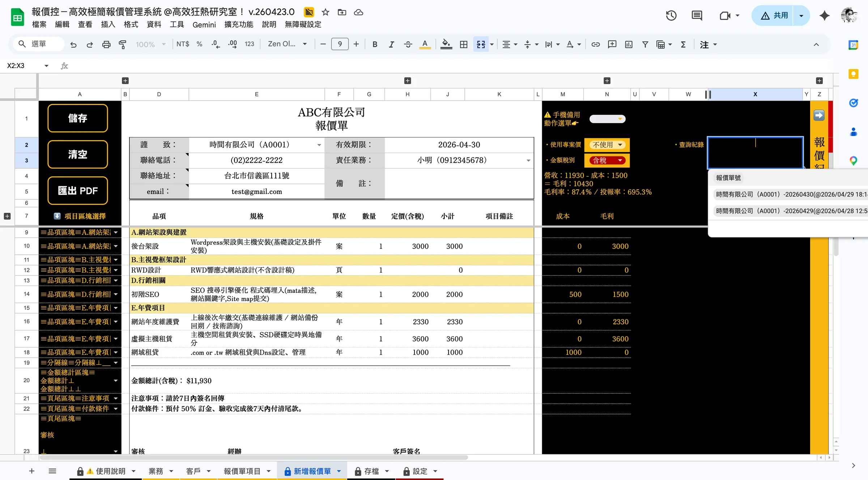
Task: Click the insert comment icon
Action: 612,45
